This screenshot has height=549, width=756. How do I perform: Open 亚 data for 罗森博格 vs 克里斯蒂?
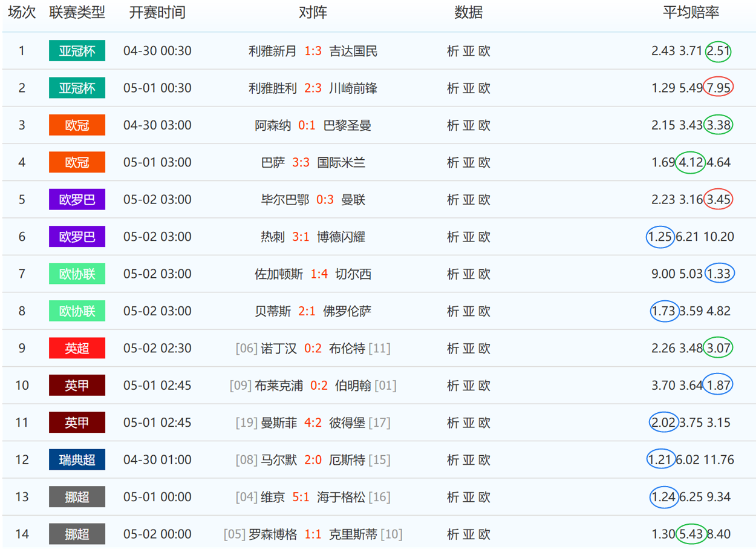click(469, 534)
